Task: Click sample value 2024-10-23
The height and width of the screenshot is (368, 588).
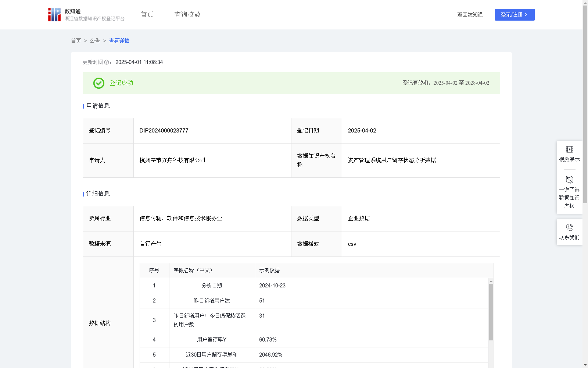Action: (x=272, y=286)
